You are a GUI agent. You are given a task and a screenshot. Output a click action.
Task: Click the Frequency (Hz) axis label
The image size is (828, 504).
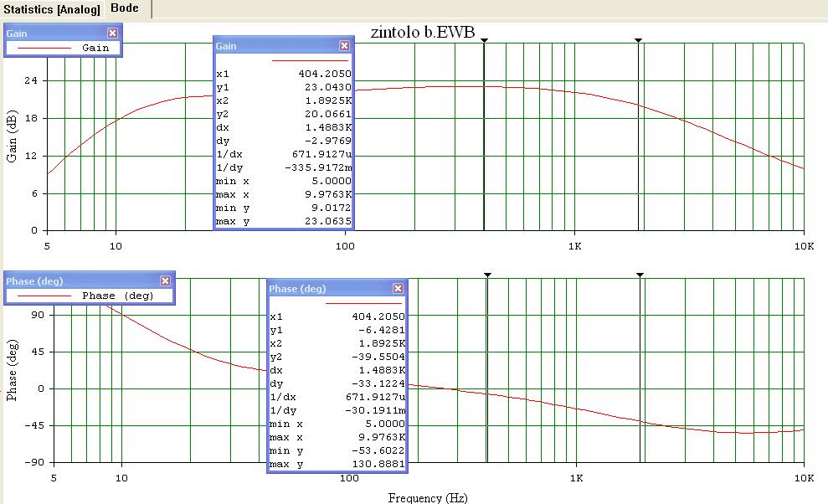[x=428, y=497]
